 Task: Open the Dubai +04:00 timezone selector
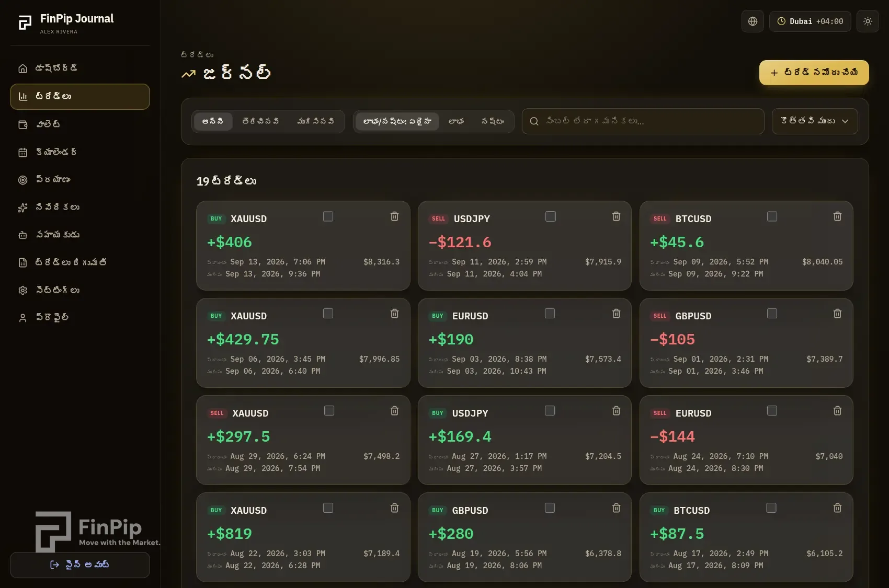810,21
